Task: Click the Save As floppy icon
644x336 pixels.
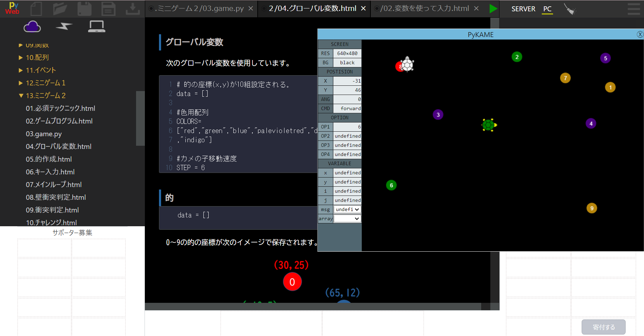Action: pyautogui.click(x=109, y=8)
